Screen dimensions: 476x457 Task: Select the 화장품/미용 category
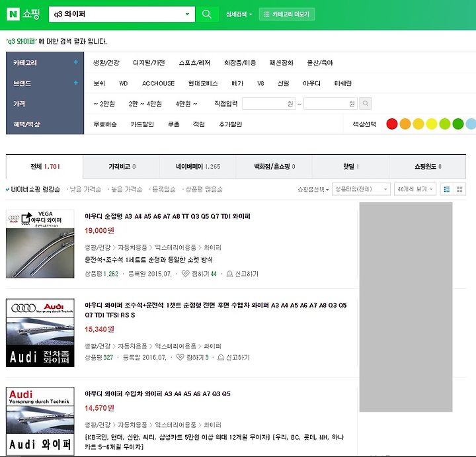[x=240, y=63]
